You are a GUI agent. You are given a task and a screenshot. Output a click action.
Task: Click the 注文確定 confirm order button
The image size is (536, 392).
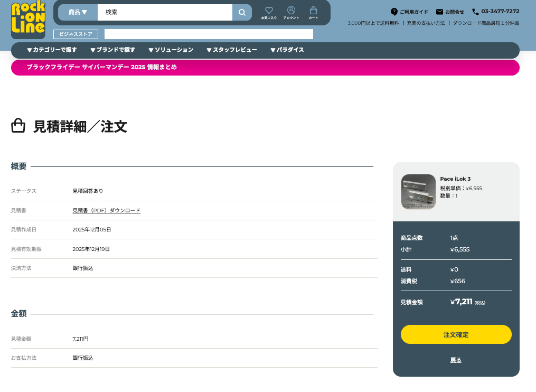(x=456, y=334)
